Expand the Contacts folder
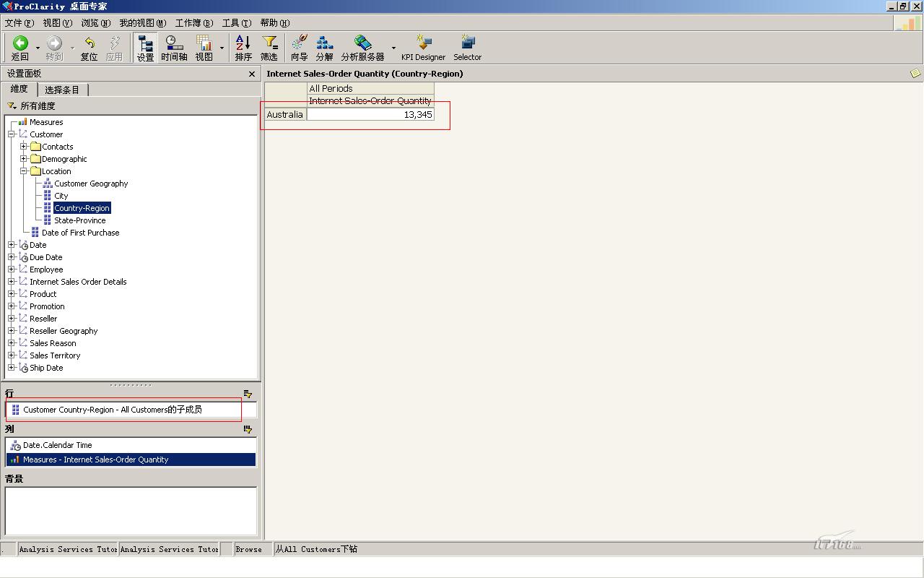The height and width of the screenshot is (578, 924). pyautogui.click(x=24, y=147)
